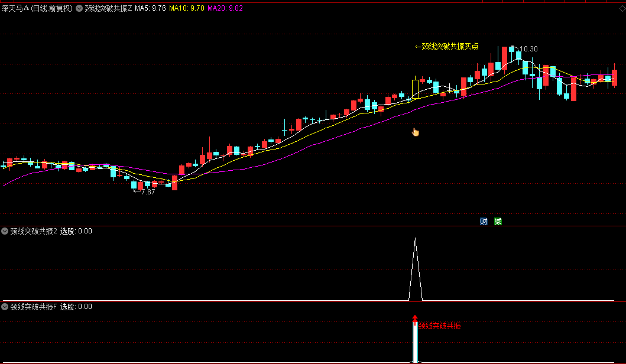This screenshot has height=364, width=626.
Task: Click the white signal bar in bottom panel
Action: 415,343
